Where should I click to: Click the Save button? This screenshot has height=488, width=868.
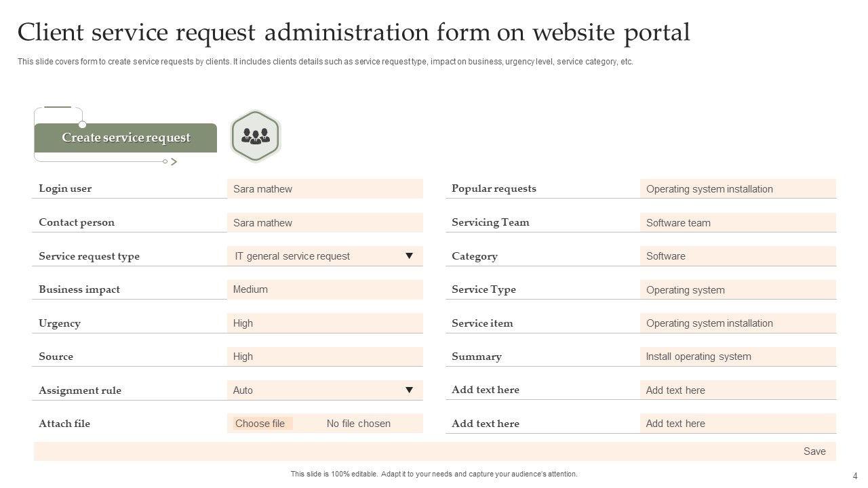814,451
